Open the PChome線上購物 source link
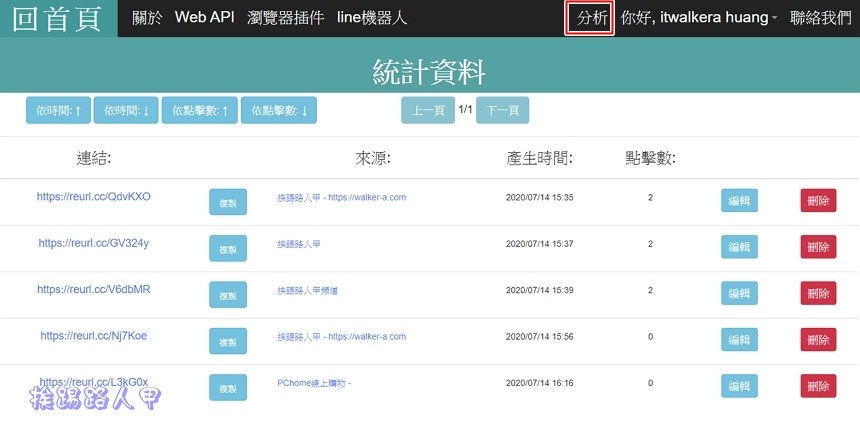 [x=314, y=383]
